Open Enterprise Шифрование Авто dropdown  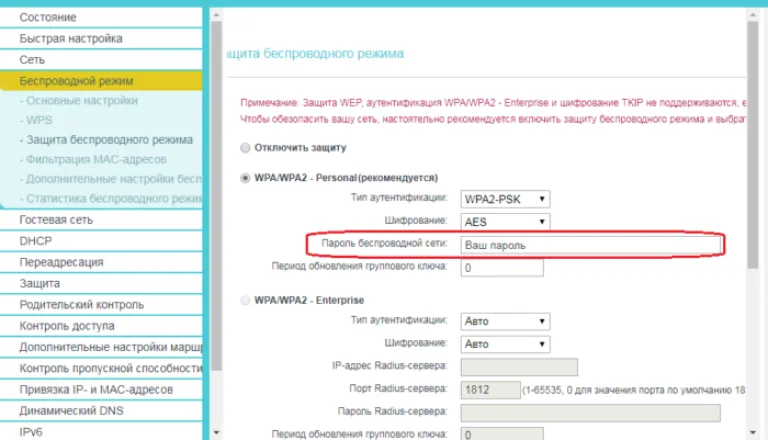pos(505,344)
